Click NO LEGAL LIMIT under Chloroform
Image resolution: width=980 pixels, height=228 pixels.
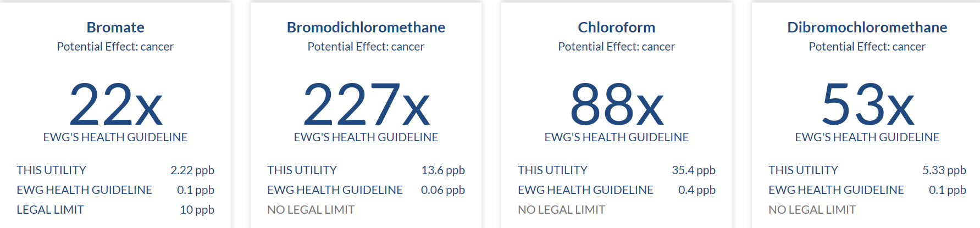[561, 210]
